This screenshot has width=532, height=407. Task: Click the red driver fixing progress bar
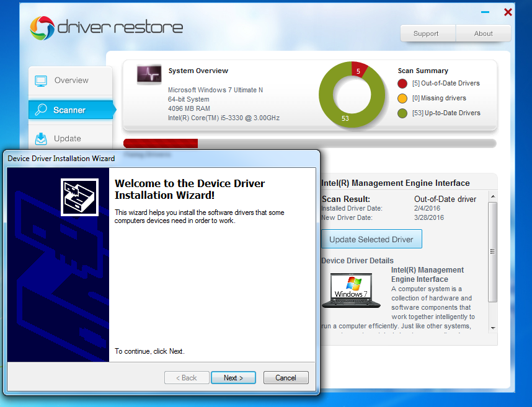coord(161,143)
